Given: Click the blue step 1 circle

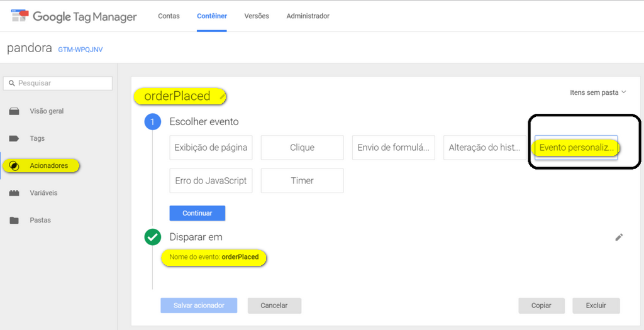Looking at the screenshot, I should pyautogui.click(x=152, y=121).
